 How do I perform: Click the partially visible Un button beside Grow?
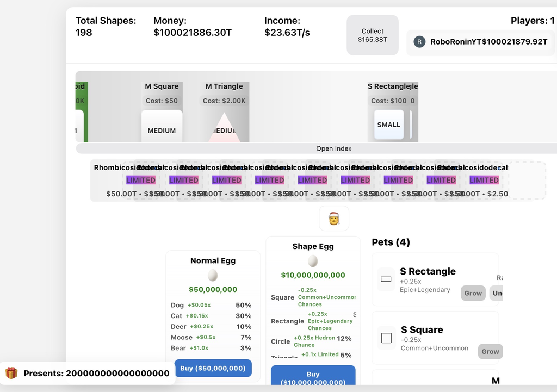pos(496,293)
